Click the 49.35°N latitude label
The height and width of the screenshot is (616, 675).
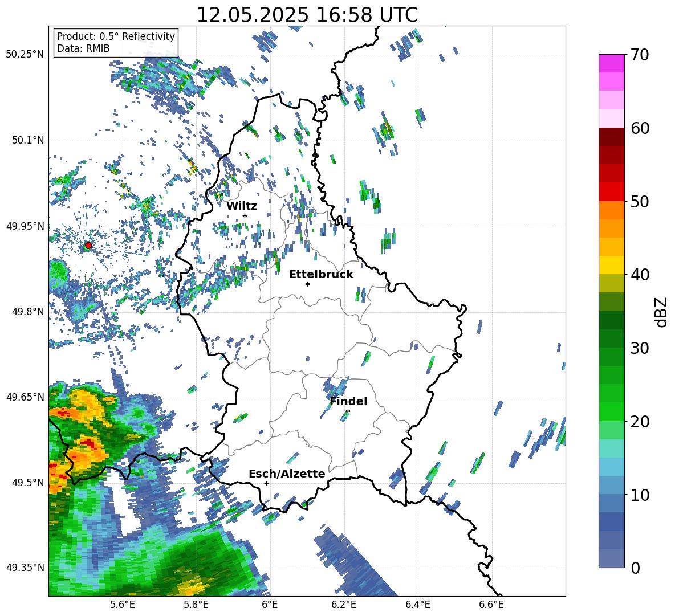(x=25, y=568)
